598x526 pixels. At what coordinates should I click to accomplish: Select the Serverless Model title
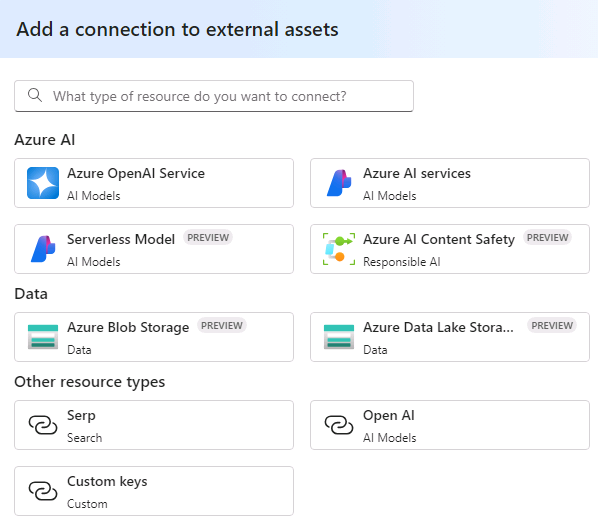click(x=121, y=240)
